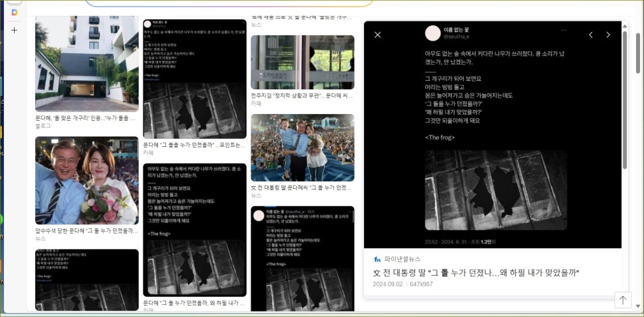Open bottom-left partial tweet thumbnail
This screenshot has height=317, width=644.
tap(87, 280)
